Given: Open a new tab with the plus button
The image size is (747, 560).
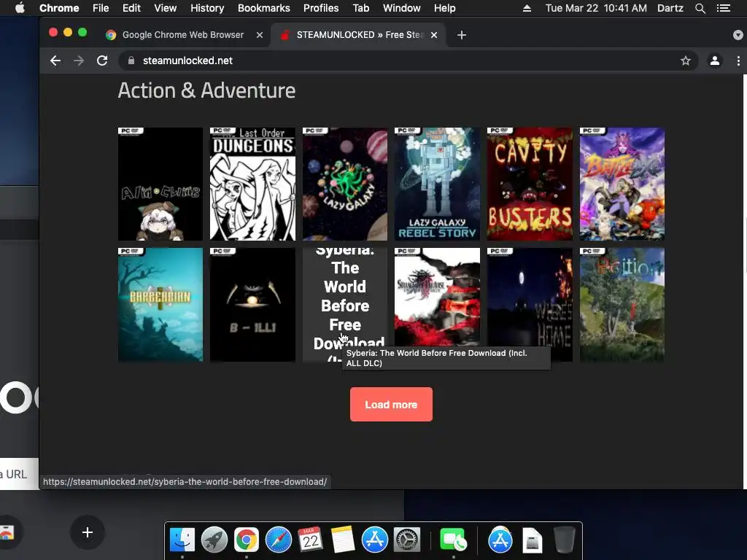Looking at the screenshot, I should 462,35.
